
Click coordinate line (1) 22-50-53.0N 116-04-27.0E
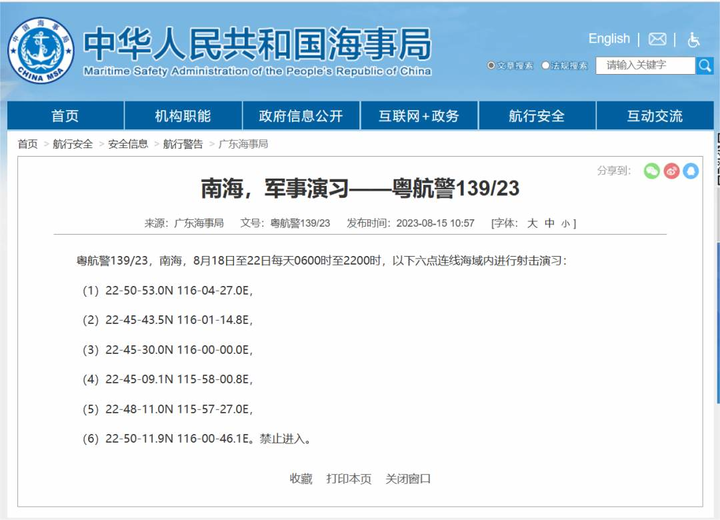coord(168,290)
